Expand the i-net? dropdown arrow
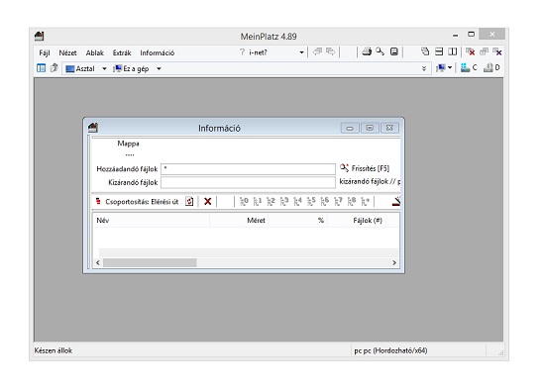The width and height of the screenshot is (545, 392). click(x=301, y=52)
